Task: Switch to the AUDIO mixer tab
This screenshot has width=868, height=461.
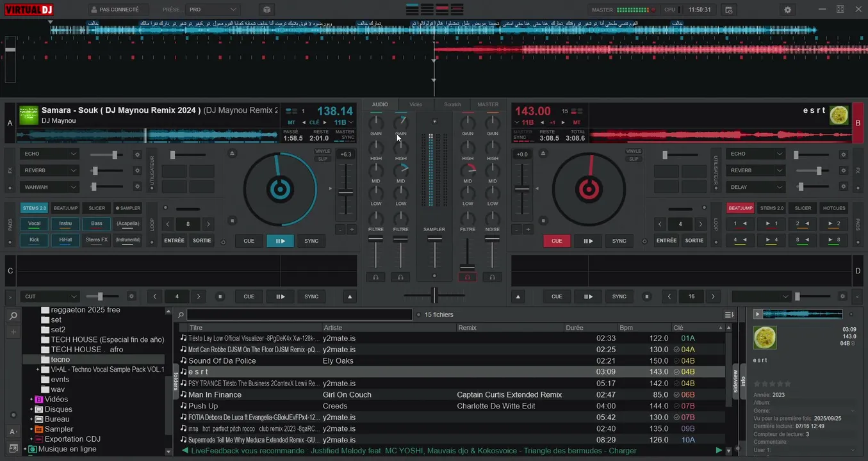Action: tap(380, 104)
